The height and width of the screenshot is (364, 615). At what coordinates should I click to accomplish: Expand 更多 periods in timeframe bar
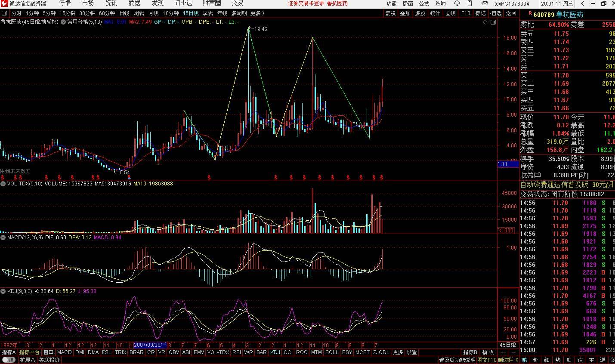pyautogui.click(x=257, y=13)
